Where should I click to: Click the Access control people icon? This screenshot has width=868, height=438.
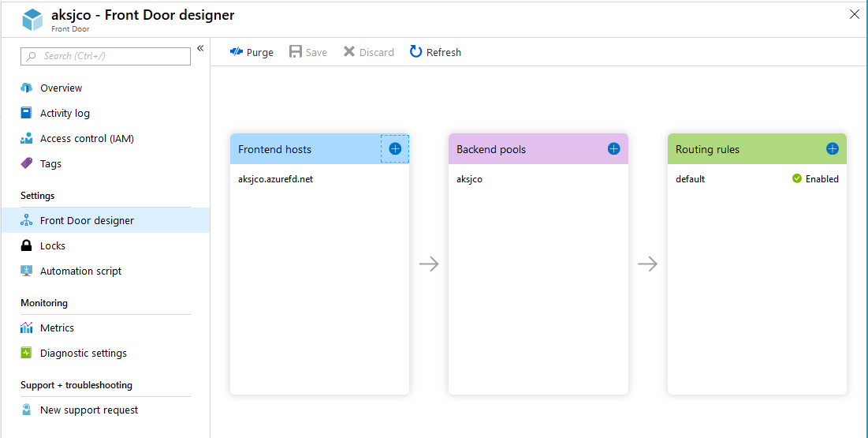tap(26, 139)
